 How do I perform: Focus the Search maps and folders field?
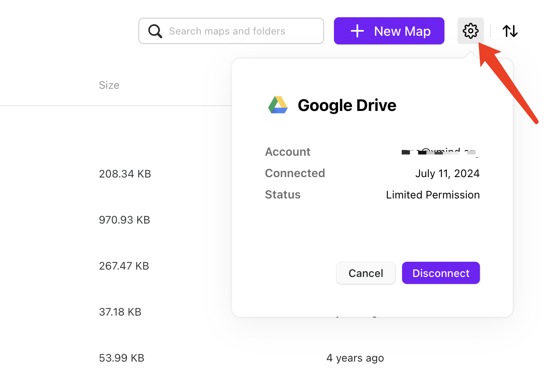[231, 31]
